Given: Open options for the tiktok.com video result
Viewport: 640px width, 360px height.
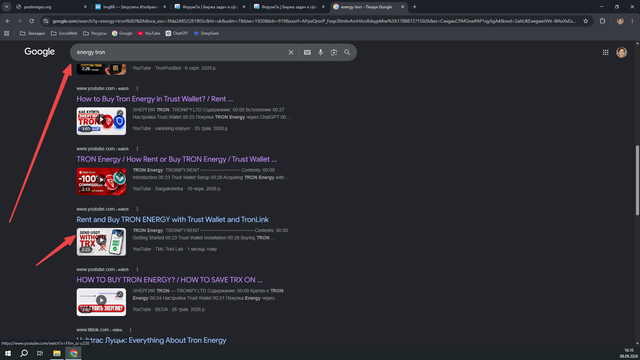Looking at the screenshot, I should 131,330.
